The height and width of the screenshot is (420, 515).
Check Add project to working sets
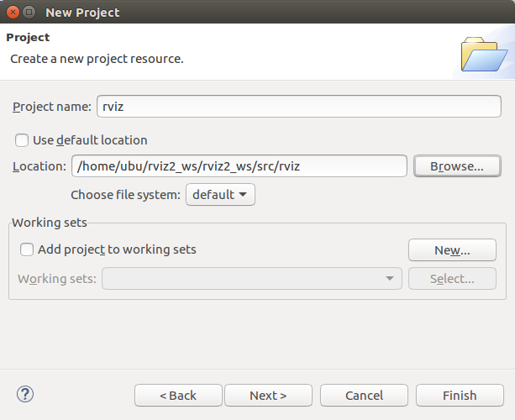pyautogui.click(x=28, y=249)
